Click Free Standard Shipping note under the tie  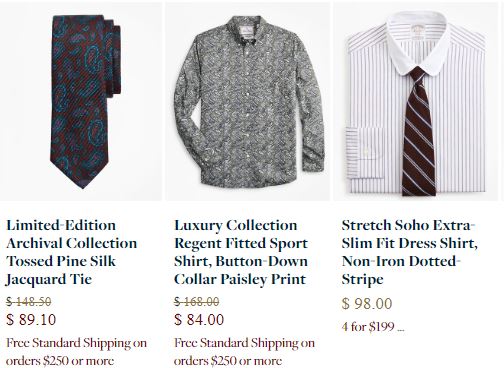click(76, 352)
